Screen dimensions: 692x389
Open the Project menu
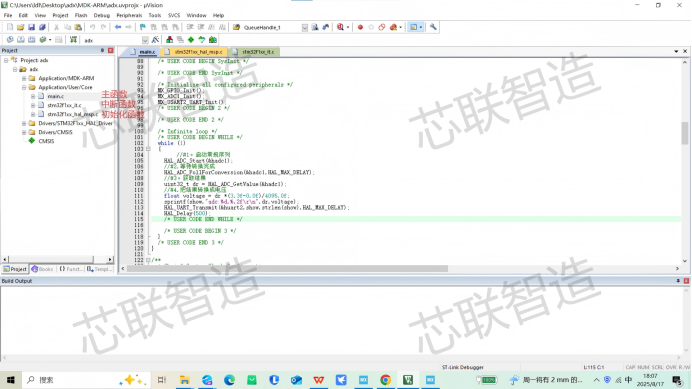coord(60,15)
